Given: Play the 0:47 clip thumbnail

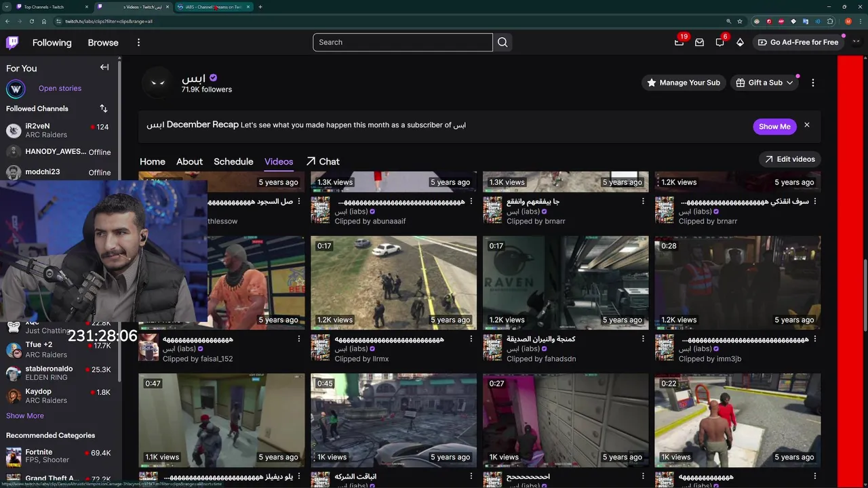Looking at the screenshot, I should click(222, 420).
